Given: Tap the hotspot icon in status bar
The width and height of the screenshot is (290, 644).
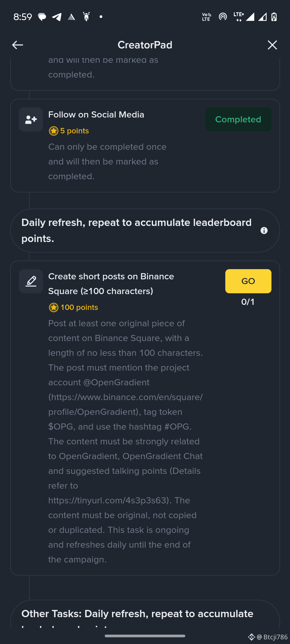Looking at the screenshot, I should (223, 17).
